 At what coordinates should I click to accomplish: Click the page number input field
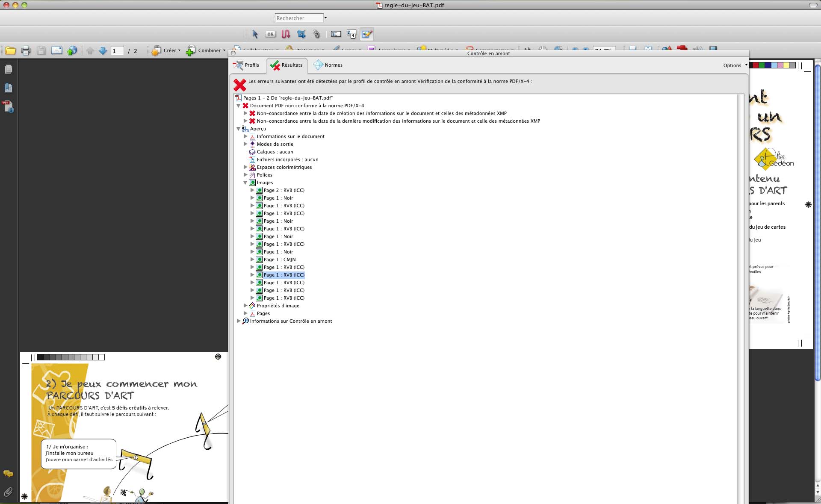117,51
